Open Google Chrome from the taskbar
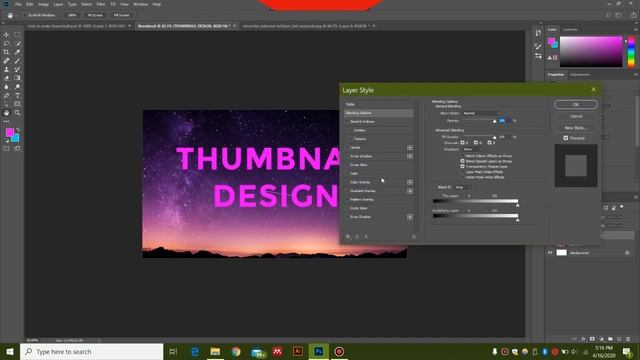The height and width of the screenshot is (360, 640). pos(236,351)
